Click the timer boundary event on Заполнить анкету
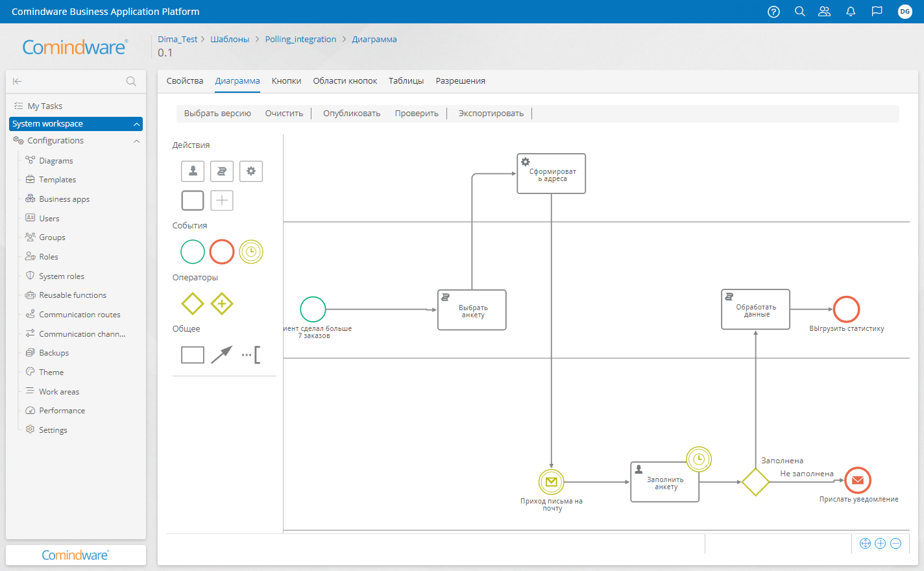924x571 pixels. [x=699, y=459]
